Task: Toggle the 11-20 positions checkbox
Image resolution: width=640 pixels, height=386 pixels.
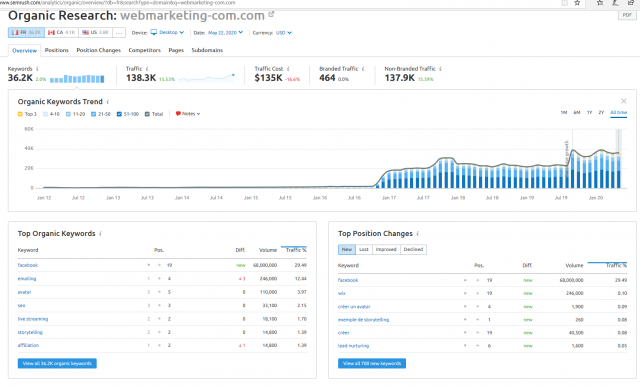Action: coord(69,114)
